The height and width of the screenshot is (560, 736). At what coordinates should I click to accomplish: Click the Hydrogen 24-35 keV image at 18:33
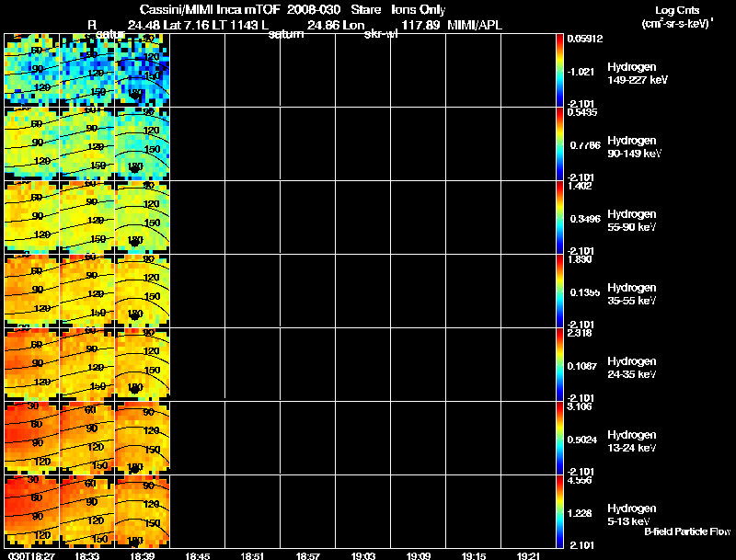pos(87,364)
